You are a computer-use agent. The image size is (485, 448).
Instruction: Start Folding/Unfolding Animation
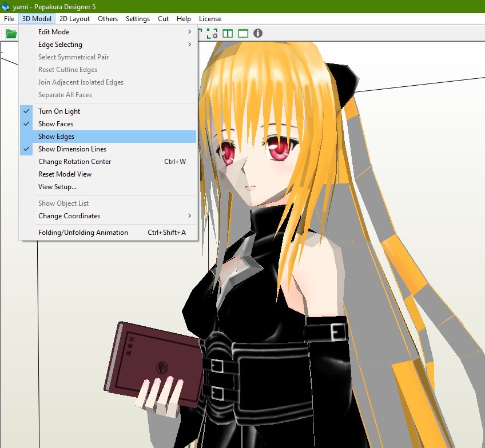point(108,233)
